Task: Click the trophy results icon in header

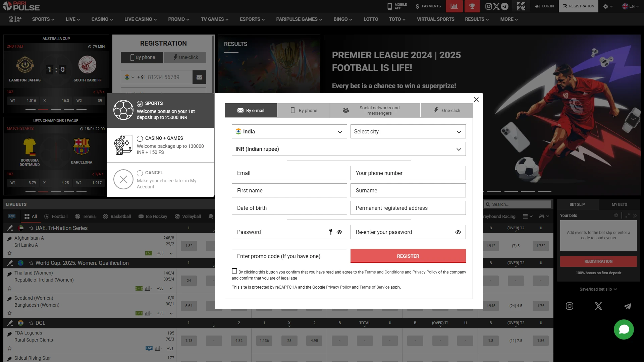Action: coord(472,6)
